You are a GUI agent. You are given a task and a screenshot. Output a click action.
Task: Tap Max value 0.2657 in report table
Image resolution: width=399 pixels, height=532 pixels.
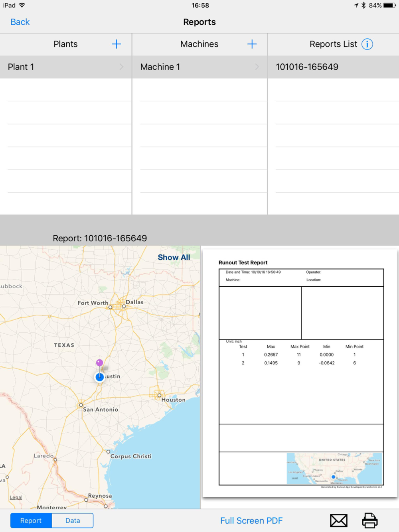tap(271, 355)
